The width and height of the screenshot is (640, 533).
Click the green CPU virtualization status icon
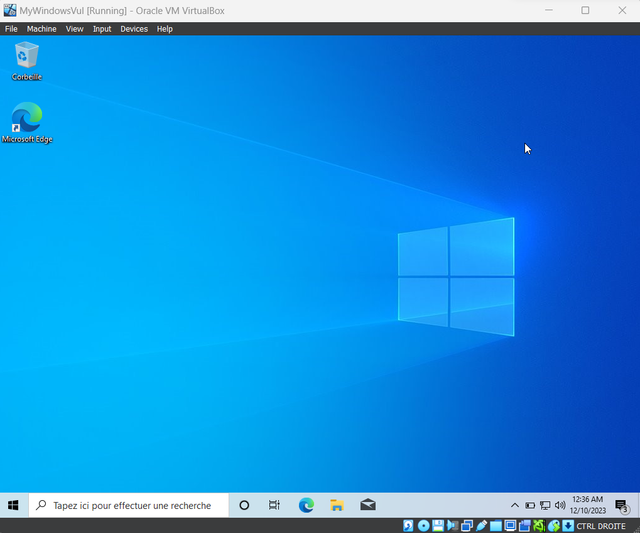[x=539, y=526]
